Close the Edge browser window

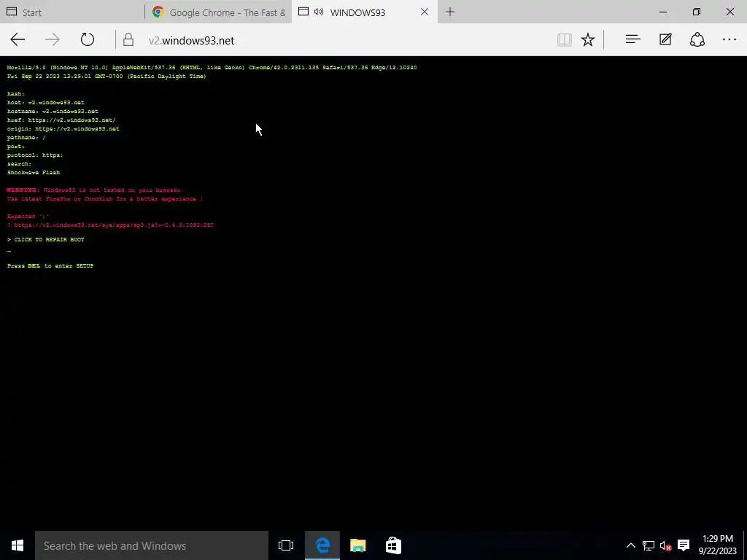pos(729,12)
